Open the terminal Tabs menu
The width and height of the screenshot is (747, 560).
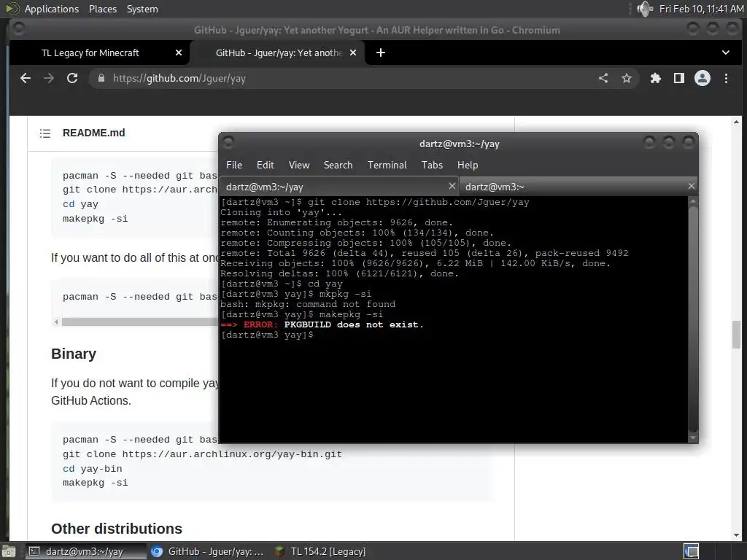point(432,165)
